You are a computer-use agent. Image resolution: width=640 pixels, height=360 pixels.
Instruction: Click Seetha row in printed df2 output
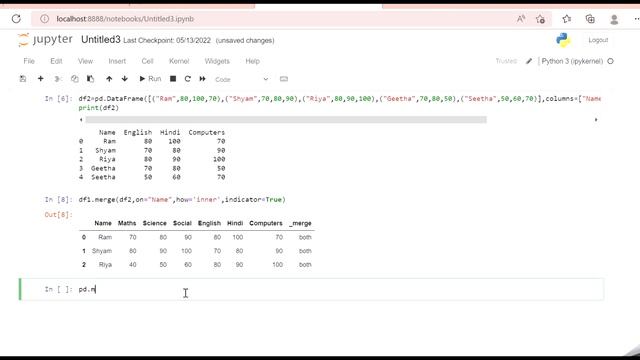[x=152, y=177]
